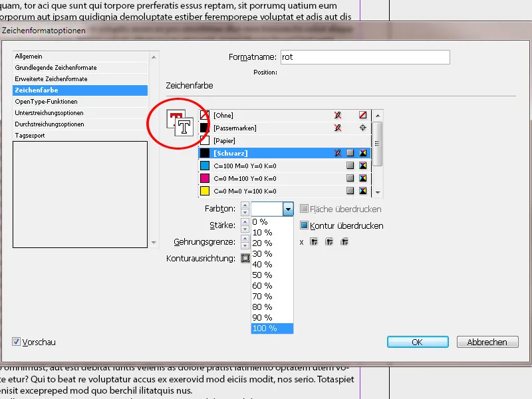532x399 pixels.
Task: Open the Farbton dropdown arrow
Action: (x=288, y=209)
